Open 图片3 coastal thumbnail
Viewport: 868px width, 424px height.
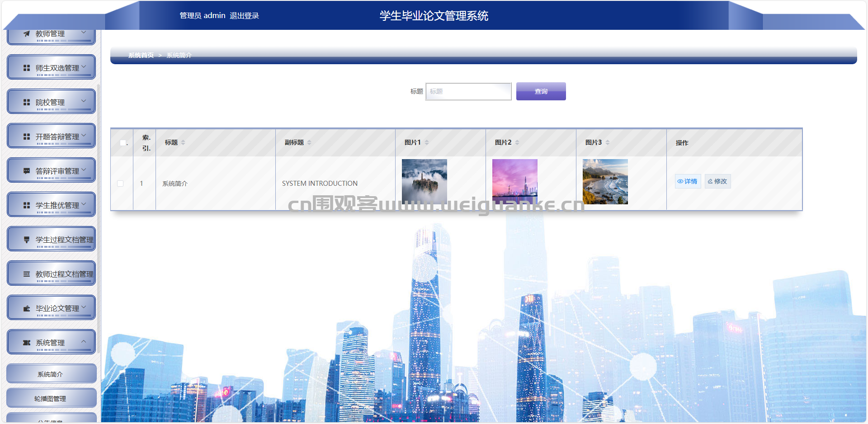coord(605,182)
